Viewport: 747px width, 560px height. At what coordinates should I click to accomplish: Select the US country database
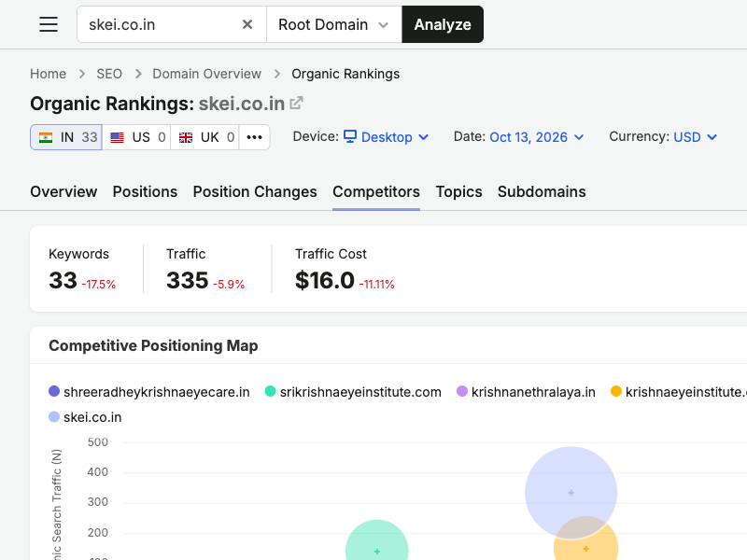coord(136,137)
